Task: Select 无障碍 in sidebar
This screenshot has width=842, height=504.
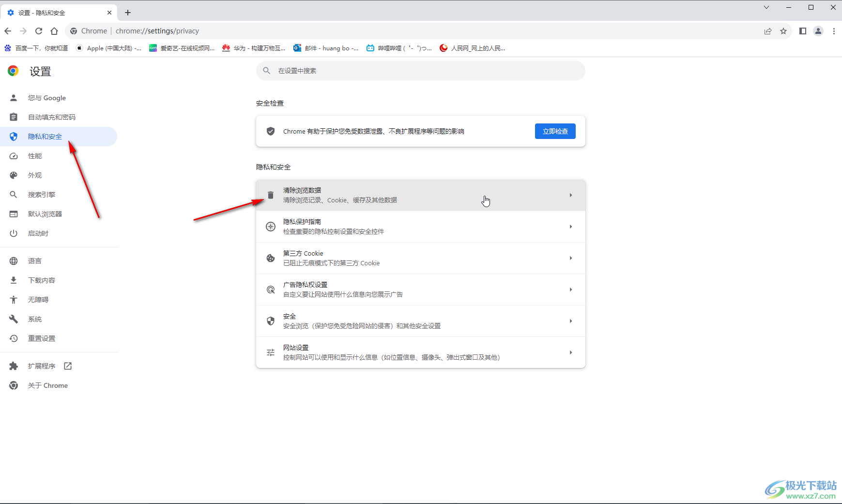Action: tap(59, 300)
